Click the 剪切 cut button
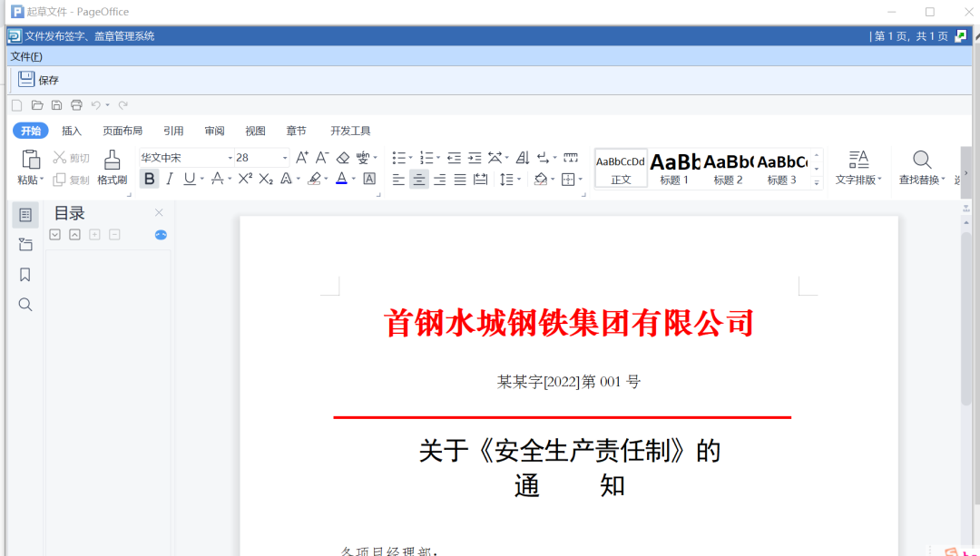 tap(71, 158)
